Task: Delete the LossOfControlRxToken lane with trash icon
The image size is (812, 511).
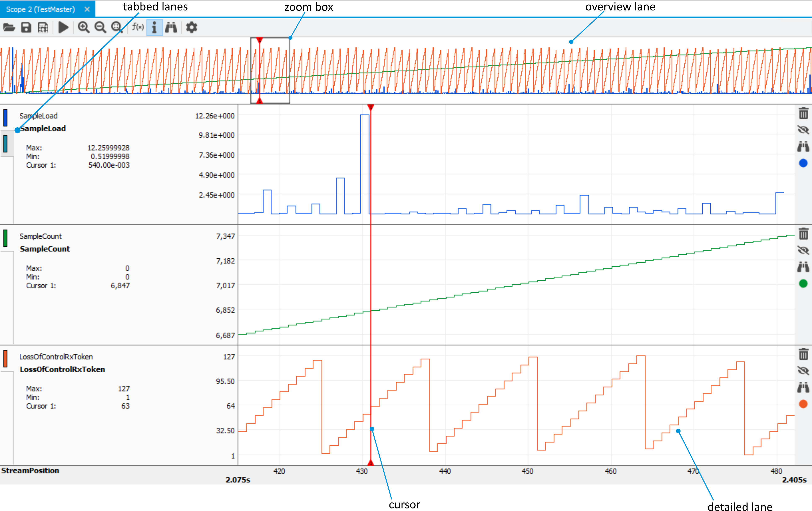Action: 803,354
